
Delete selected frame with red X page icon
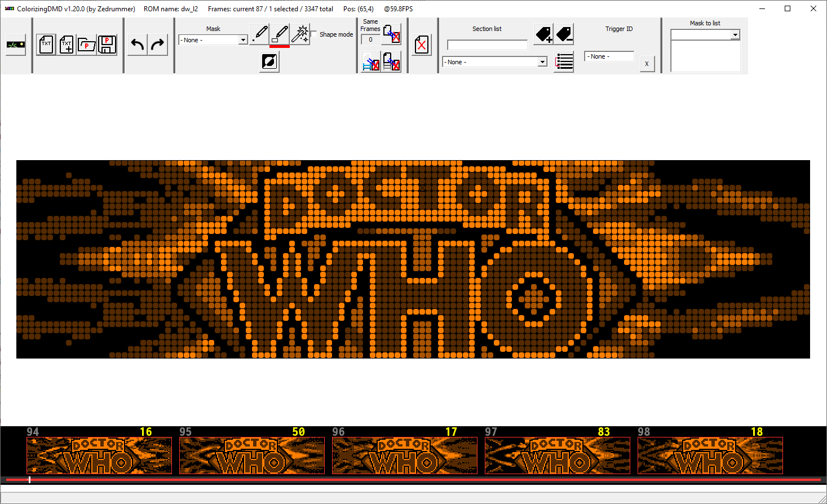point(422,45)
